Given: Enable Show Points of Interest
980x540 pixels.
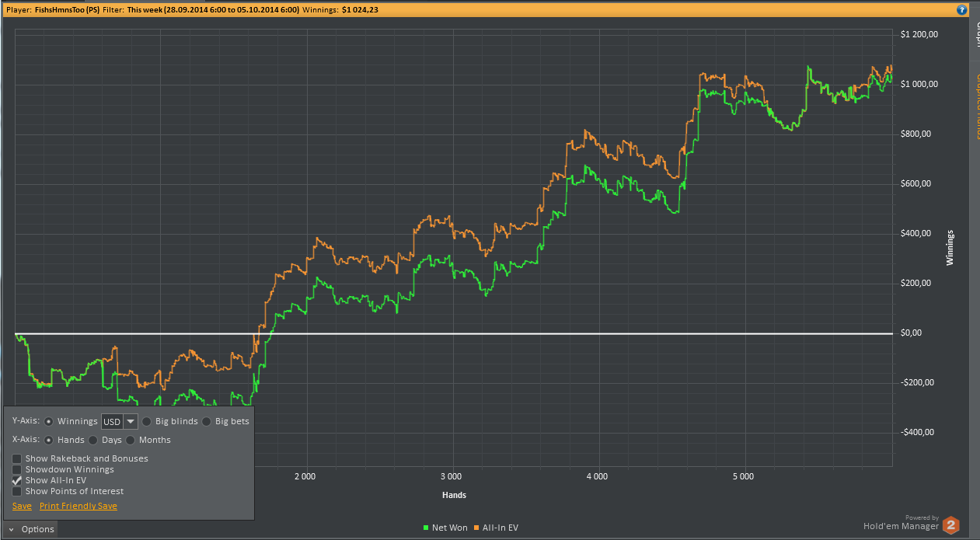Looking at the screenshot, I should pyautogui.click(x=17, y=491).
